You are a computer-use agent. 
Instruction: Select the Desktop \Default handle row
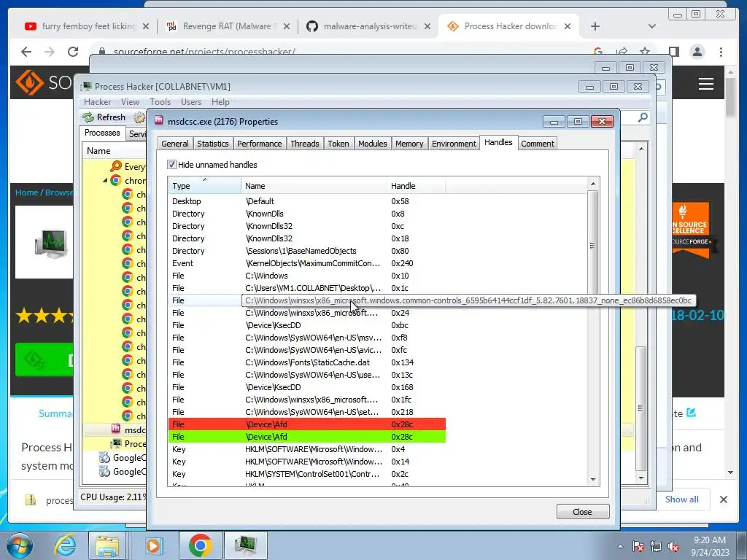pyautogui.click(x=307, y=201)
